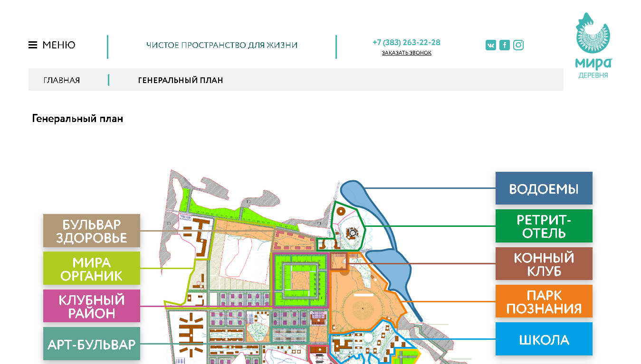Click phone number +7 (383) 263-22-28

[x=406, y=42]
